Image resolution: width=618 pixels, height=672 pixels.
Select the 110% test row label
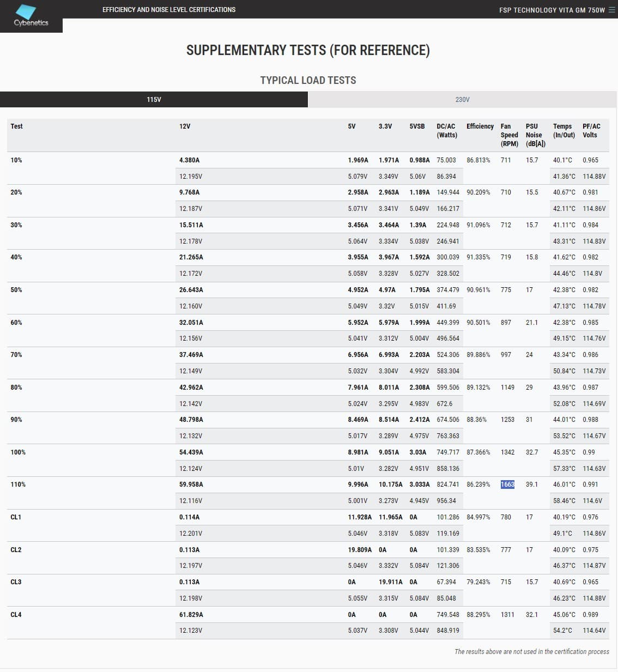18,485
